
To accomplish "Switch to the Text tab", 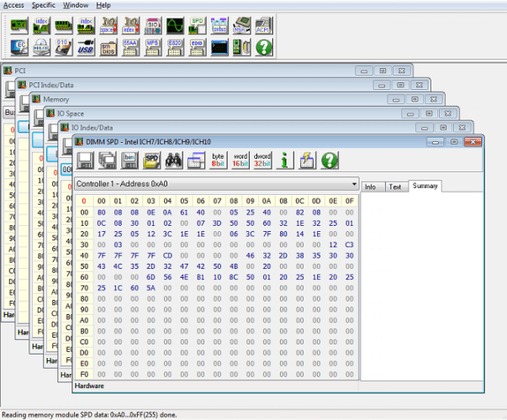I will point(394,186).
